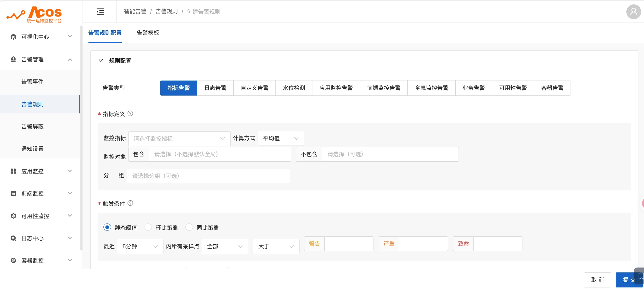Switch to the 告警模板 tab
The height and width of the screenshot is (289, 644).
(148, 33)
